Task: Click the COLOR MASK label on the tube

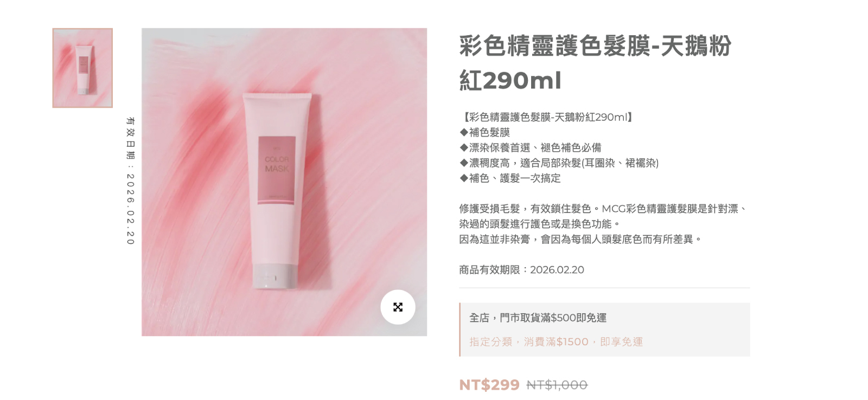Action: coord(277,164)
